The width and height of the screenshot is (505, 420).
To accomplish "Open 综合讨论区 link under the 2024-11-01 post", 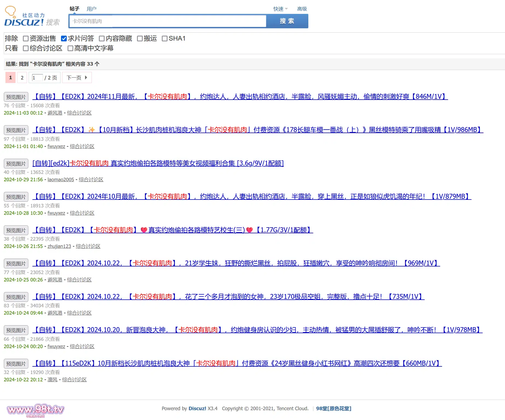I will tap(82, 146).
